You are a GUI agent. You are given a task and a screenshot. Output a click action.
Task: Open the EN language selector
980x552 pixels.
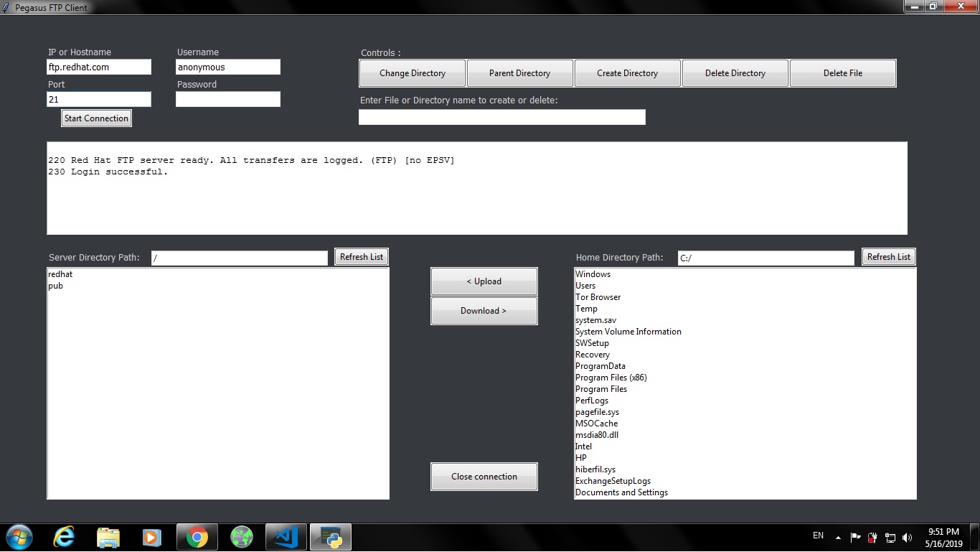[x=818, y=535]
